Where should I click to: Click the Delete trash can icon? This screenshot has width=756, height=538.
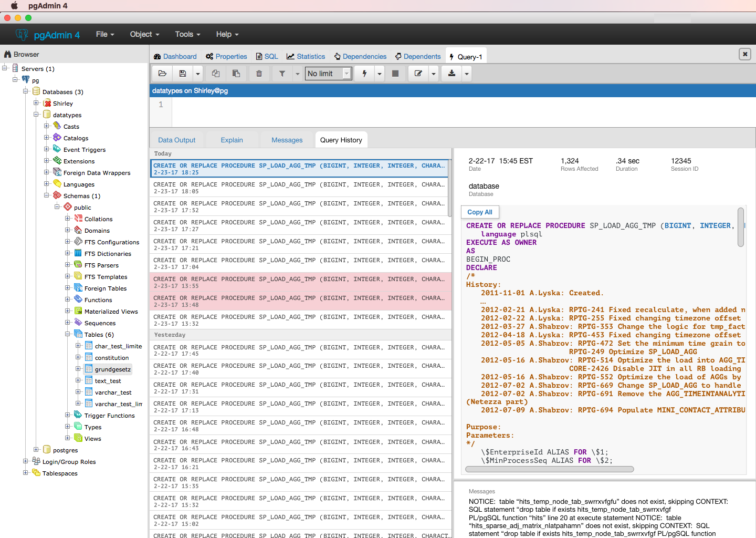[259, 74]
